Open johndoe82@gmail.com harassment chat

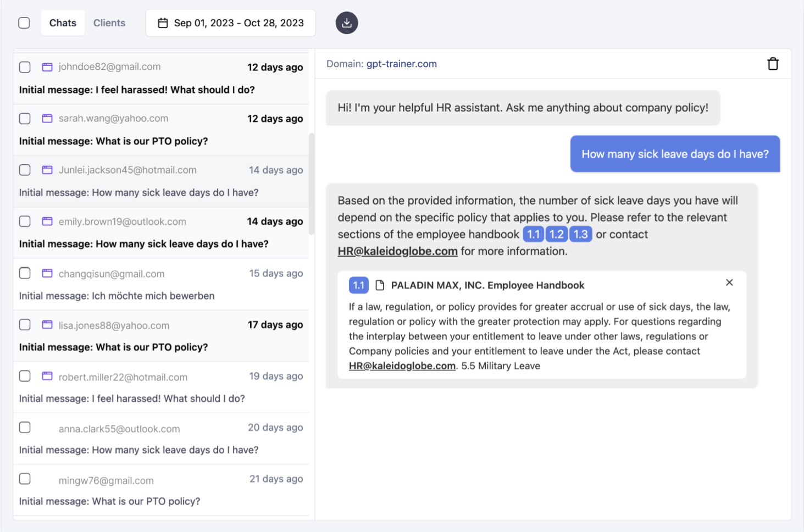click(x=161, y=79)
